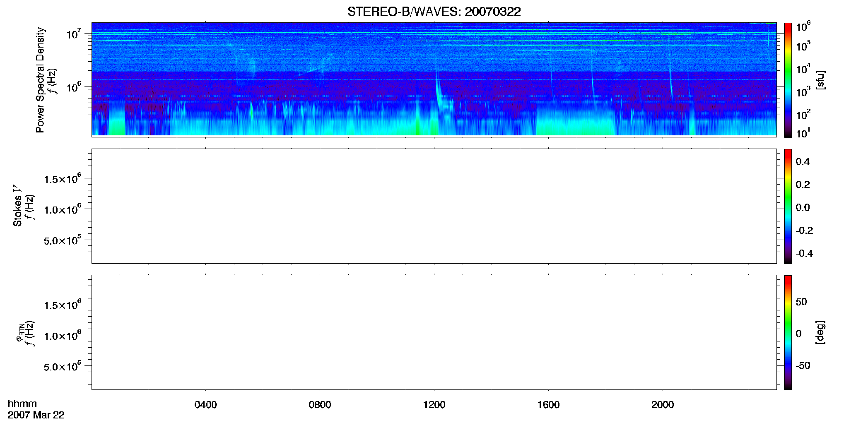
Task: Click the 2007 Mar 22 date label
Action: tap(36, 415)
